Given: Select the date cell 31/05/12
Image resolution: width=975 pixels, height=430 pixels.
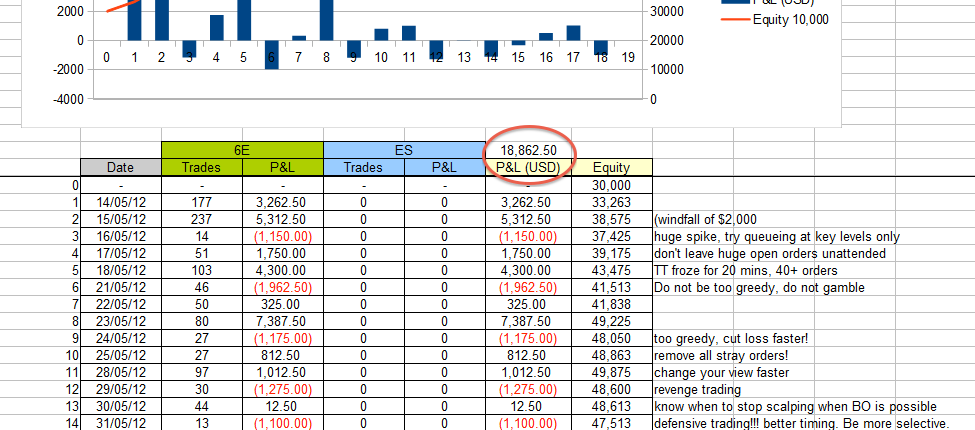Looking at the screenshot, I should 120,423.
